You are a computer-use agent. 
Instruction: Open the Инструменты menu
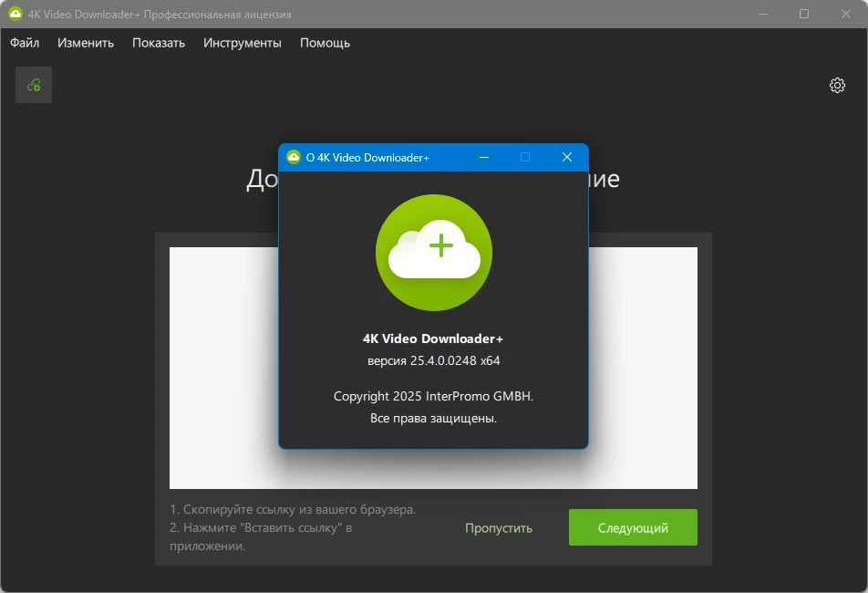tap(243, 43)
